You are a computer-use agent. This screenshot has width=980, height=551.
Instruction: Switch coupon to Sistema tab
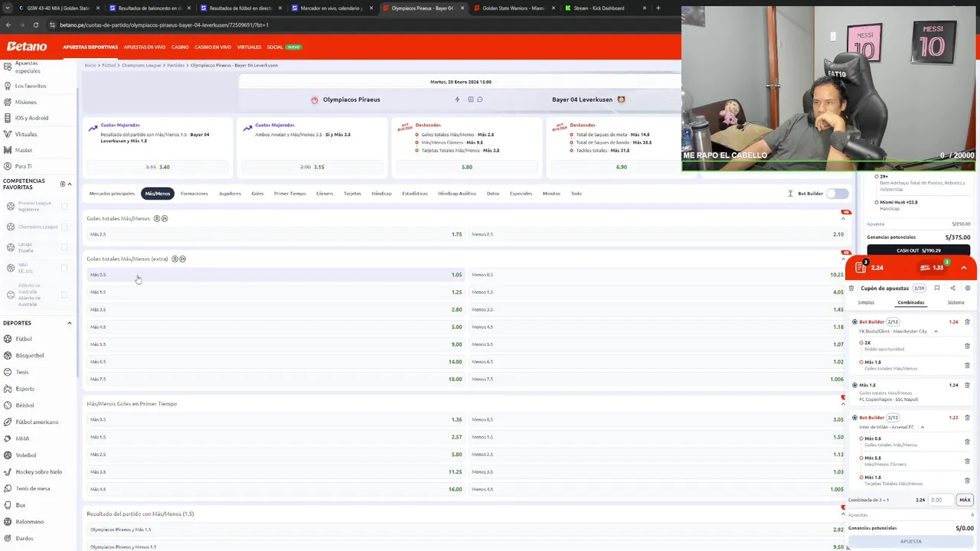(x=955, y=302)
